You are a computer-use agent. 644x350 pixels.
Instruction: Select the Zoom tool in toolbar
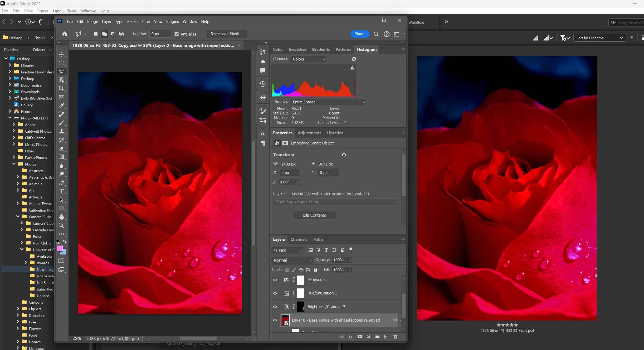click(61, 226)
